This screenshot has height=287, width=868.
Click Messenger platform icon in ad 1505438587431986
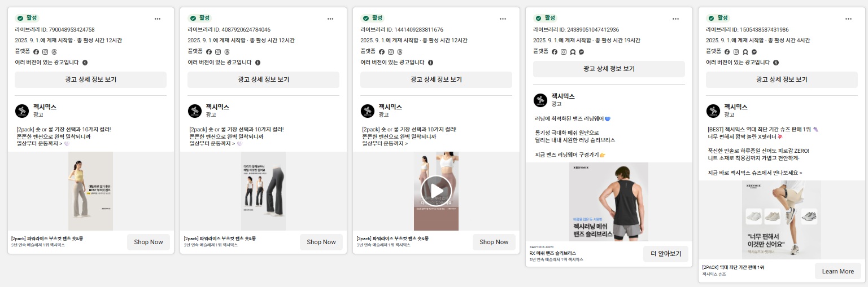(754, 51)
